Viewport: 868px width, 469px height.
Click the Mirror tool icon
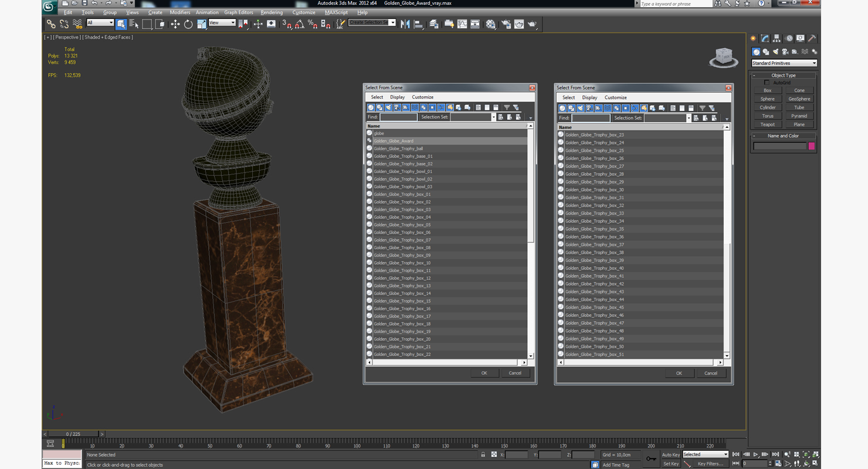pyautogui.click(x=405, y=24)
